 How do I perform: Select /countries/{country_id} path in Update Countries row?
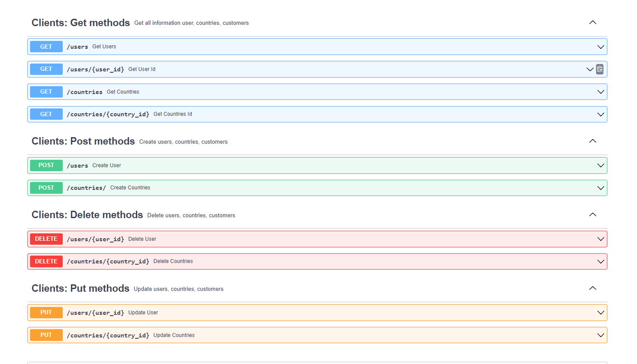pos(108,335)
